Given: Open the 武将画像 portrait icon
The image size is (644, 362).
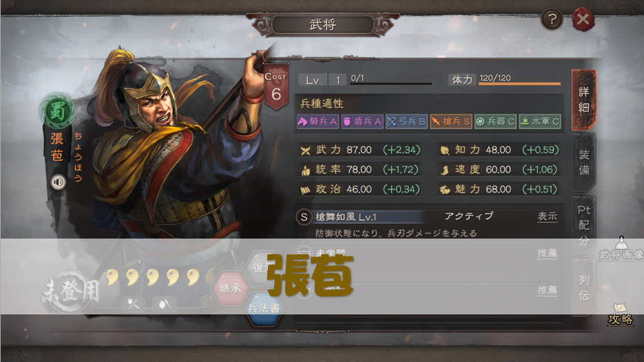Looking at the screenshot, I should tap(621, 248).
